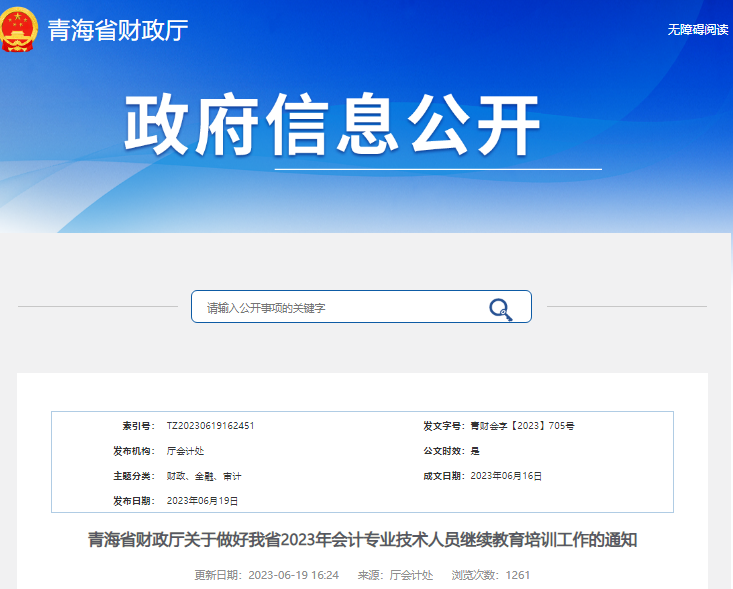
Task: Click the article title about 2023年会计继续教育培训
Action: point(362,541)
